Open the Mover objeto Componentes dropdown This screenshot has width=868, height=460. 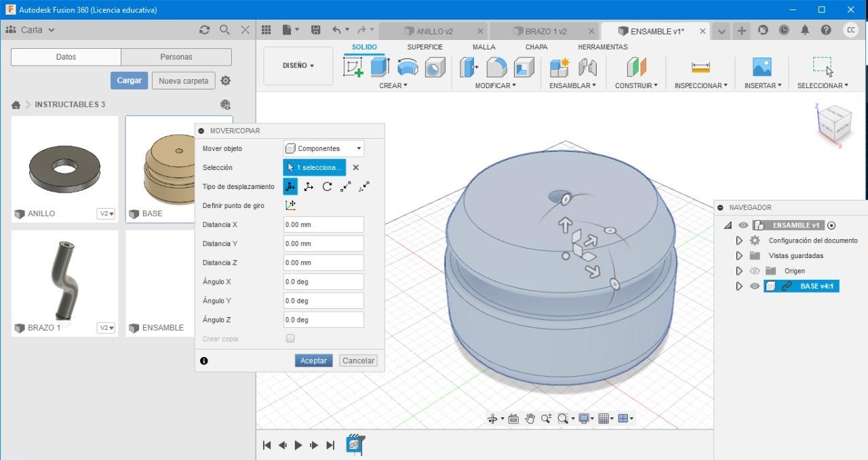pos(323,148)
